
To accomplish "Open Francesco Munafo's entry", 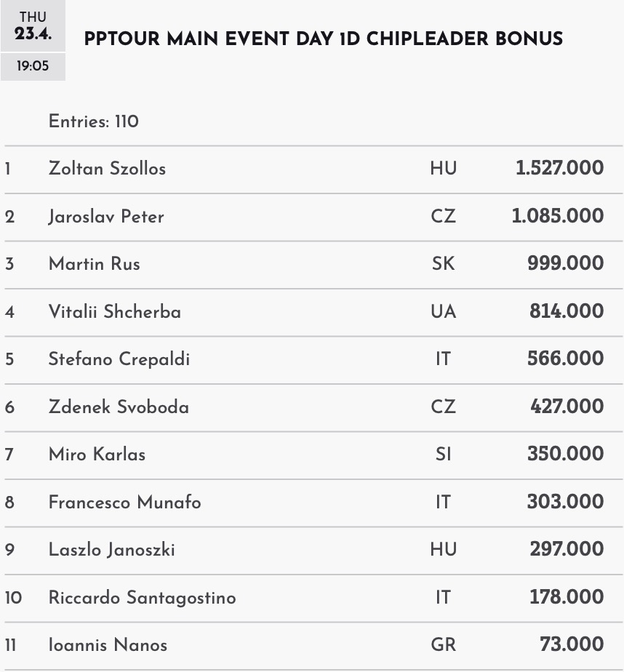I will tap(124, 503).
